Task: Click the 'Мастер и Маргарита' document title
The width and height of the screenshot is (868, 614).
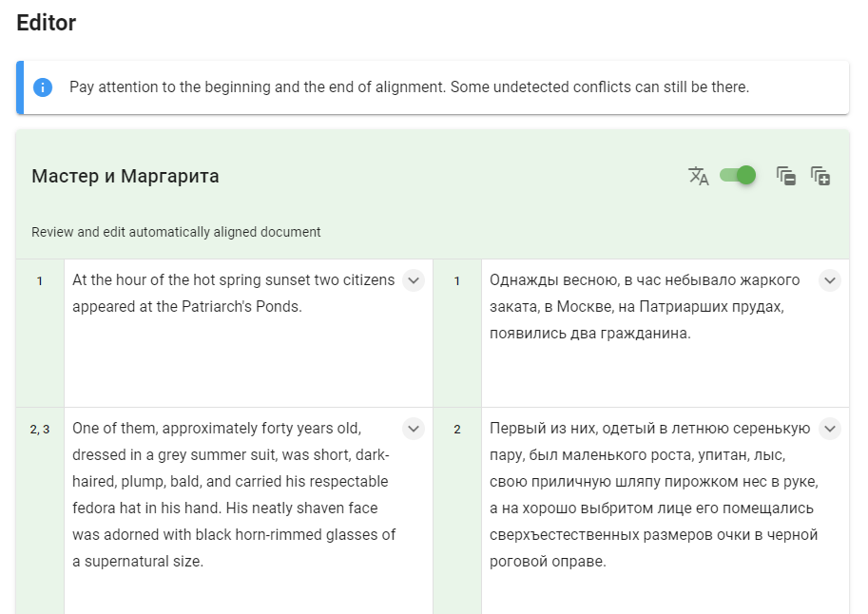Action: 125,176
